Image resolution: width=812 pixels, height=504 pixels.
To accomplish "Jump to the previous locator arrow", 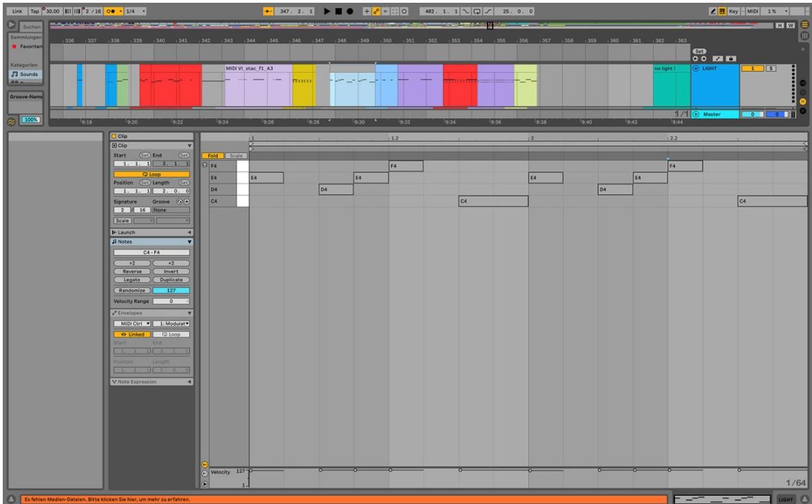I will click(695, 58).
